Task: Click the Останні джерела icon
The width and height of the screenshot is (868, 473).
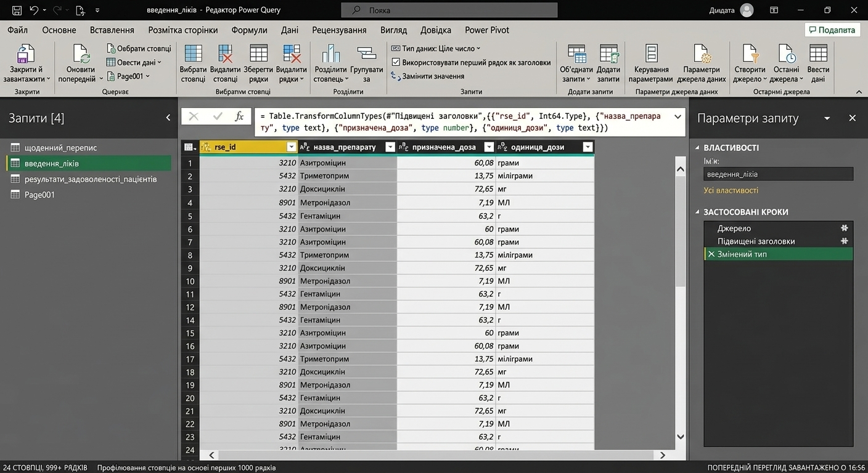Action: click(x=786, y=54)
